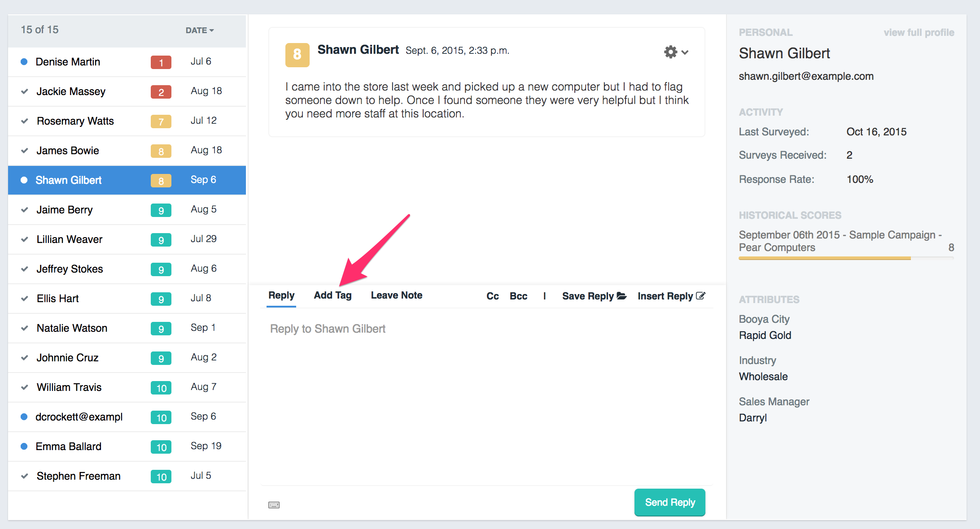The width and height of the screenshot is (980, 529).
Task: Click the edit icon next to Insert Reply
Action: (x=700, y=296)
